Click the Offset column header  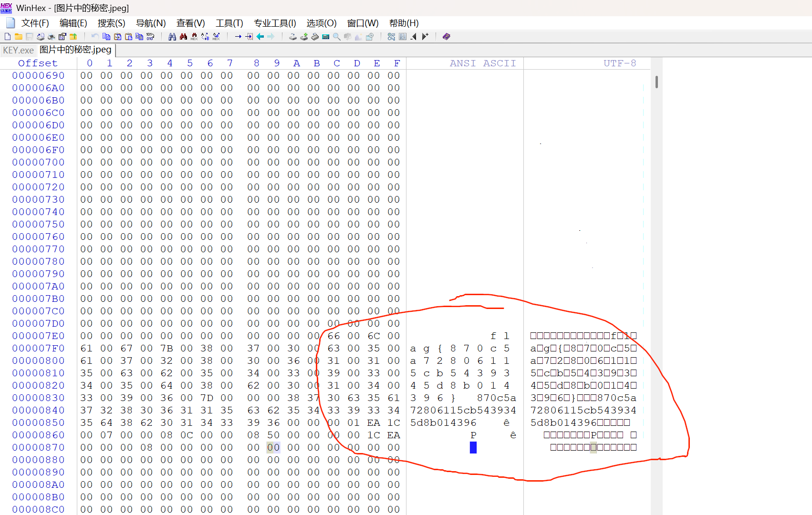[38, 63]
